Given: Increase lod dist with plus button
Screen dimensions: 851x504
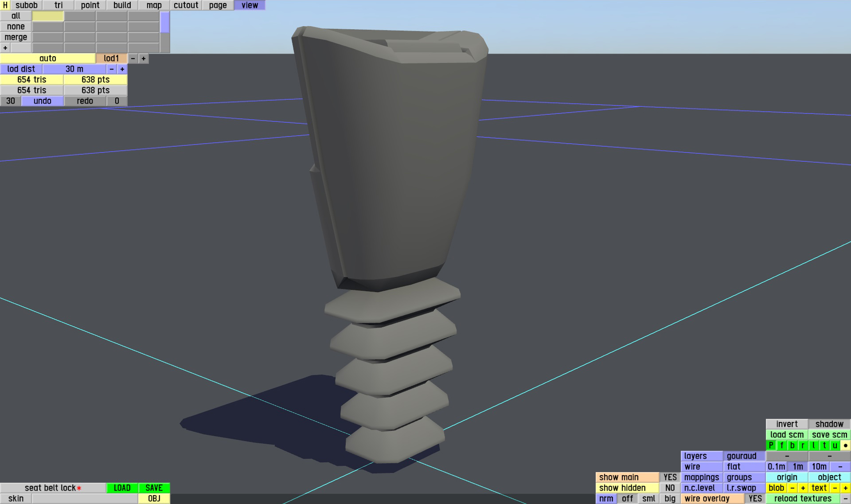Looking at the screenshot, I should (122, 69).
